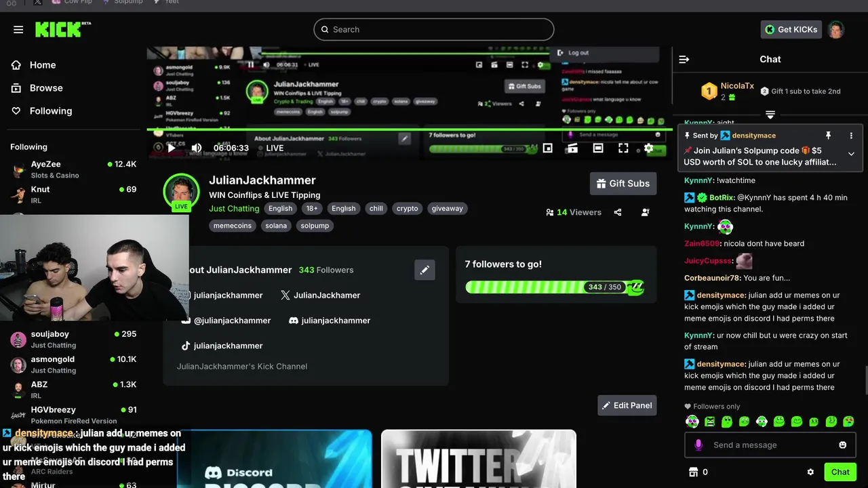Open the Twitter panel thumbnail
This screenshot has width=868, height=488.
pyautogui.click(x=479, y=459)
